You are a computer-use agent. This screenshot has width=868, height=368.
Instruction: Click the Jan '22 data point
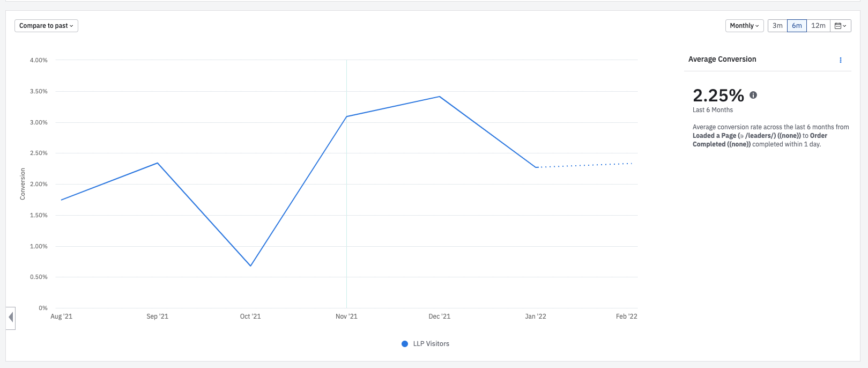(536, 167)
